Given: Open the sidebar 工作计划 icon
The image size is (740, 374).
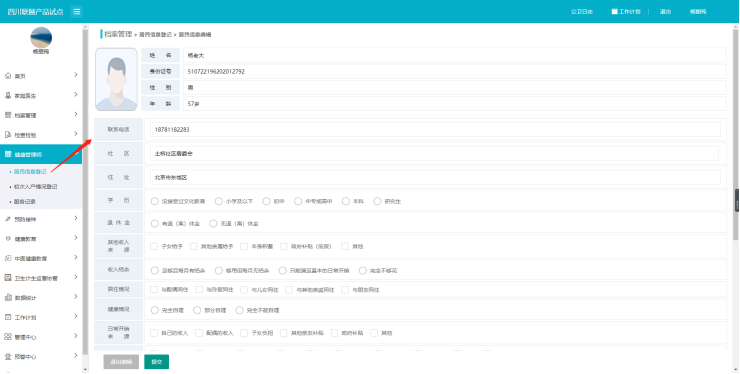Looking at the screenshot, I should coord(8,317).
